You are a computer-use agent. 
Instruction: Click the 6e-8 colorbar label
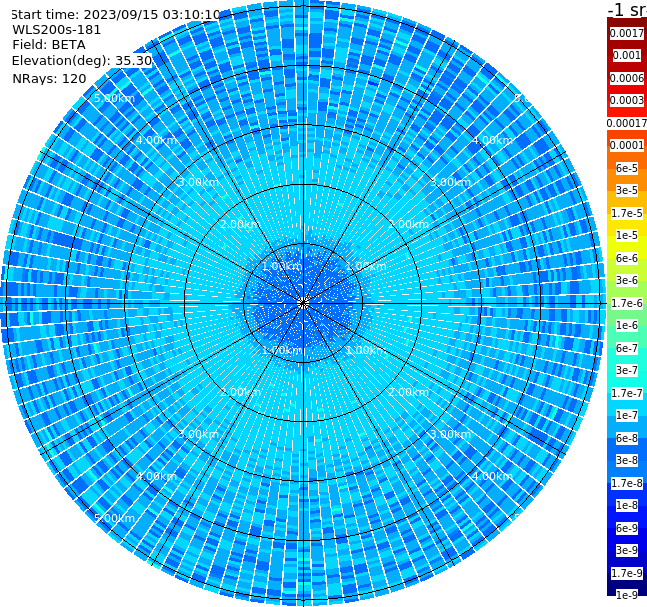(x=627, y=438)
